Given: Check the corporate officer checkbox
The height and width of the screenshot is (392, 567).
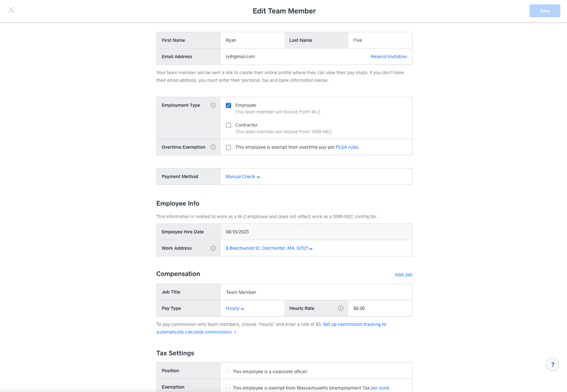Looking at the screenshot, I should point(228,370).
